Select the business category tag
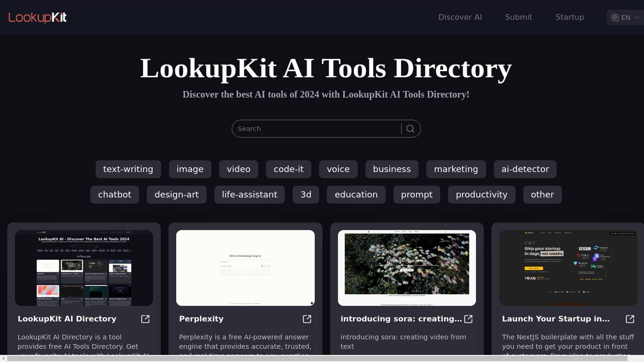 point(392,169)
